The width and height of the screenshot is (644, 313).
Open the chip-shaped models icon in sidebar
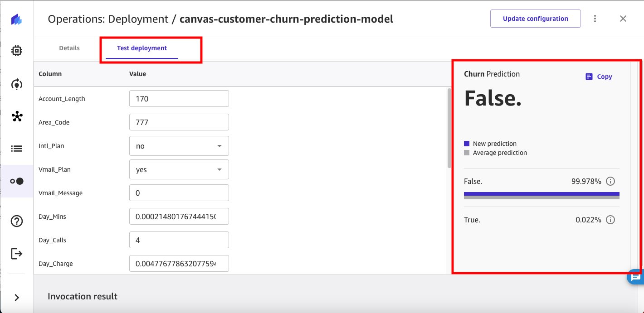click(x=17, y=51)
